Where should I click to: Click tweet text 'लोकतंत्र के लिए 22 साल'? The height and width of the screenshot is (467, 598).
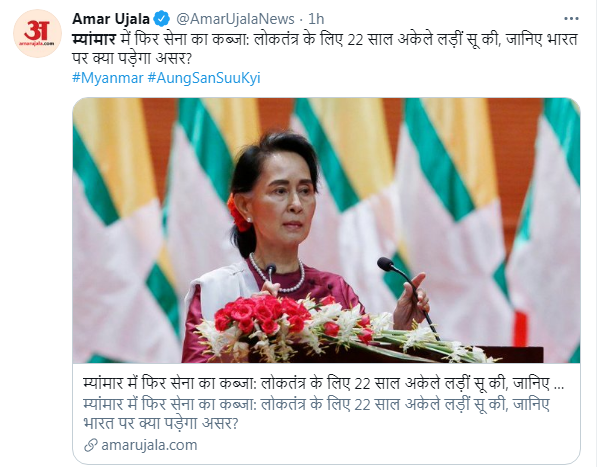click(323, 39)
